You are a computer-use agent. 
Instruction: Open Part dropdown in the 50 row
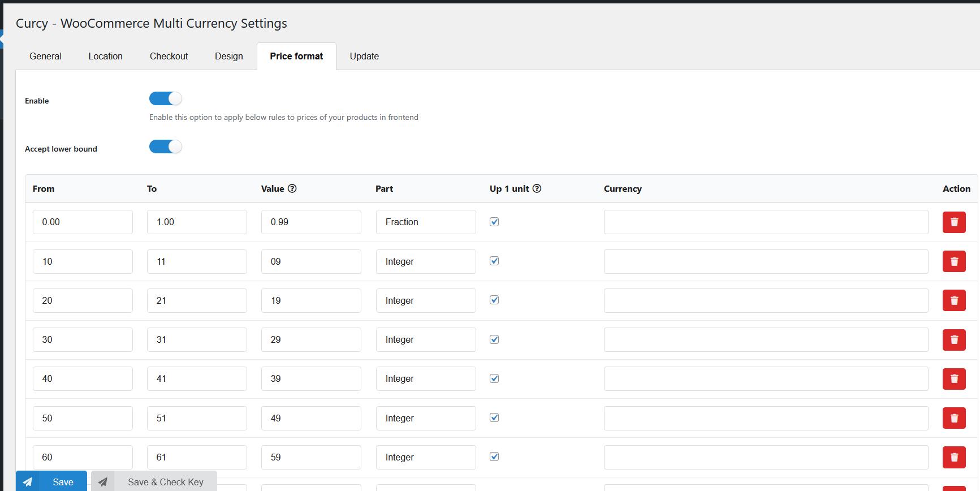pyautogui.click(x=426, y=418)
